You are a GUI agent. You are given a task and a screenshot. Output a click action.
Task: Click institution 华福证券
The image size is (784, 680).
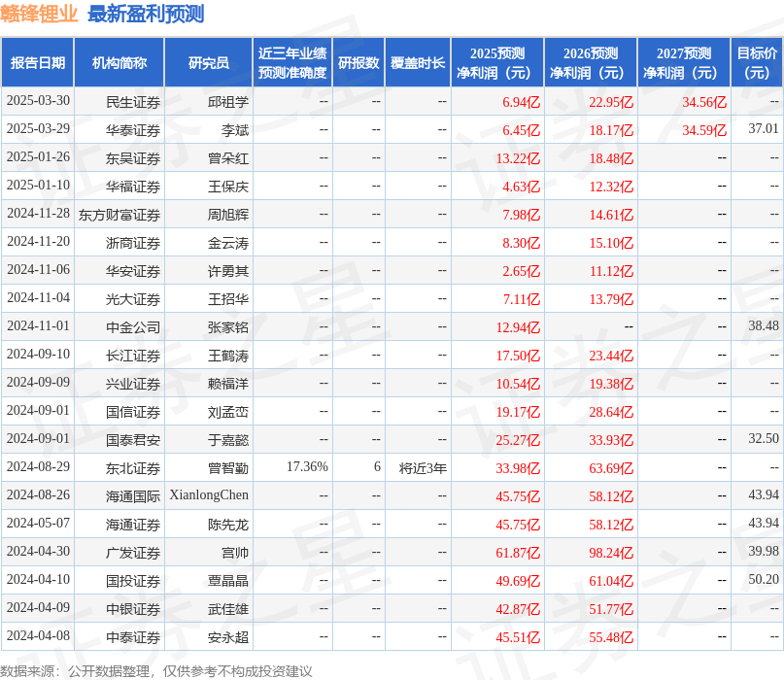133,187
